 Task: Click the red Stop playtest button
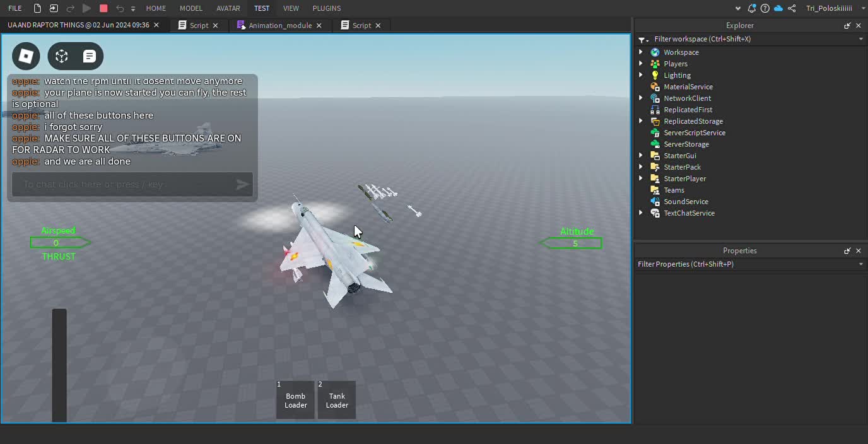pyautogui.click(x=103, y=8)
